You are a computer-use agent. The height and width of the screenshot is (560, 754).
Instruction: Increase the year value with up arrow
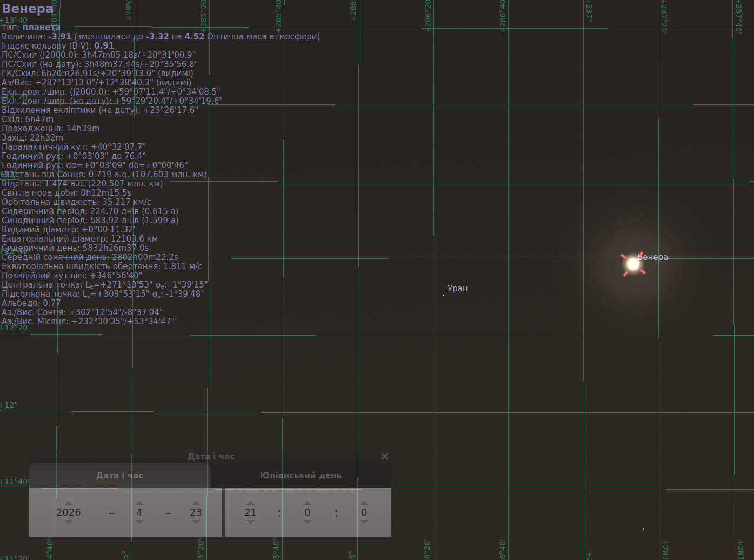tap(68, 503)
